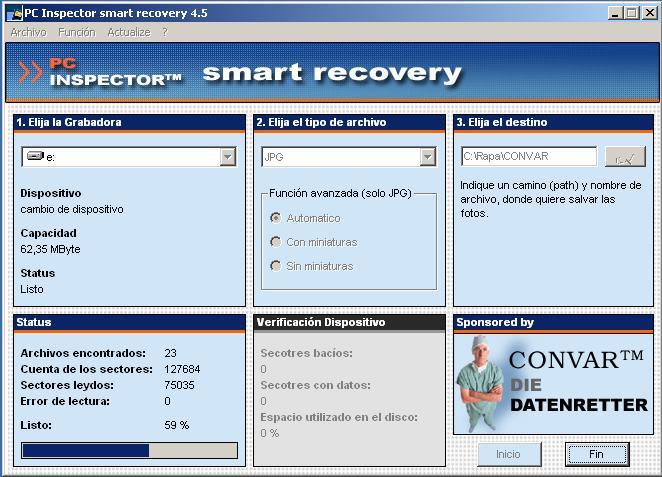The image size is (662, 477).
Task: Click the drive icon beside e:
Action: [x=35, y=156]
